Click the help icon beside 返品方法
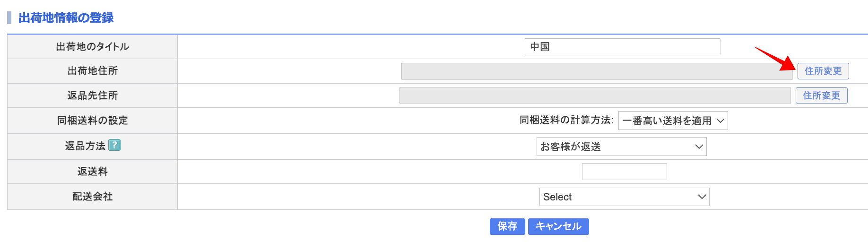 click(114, 145)
